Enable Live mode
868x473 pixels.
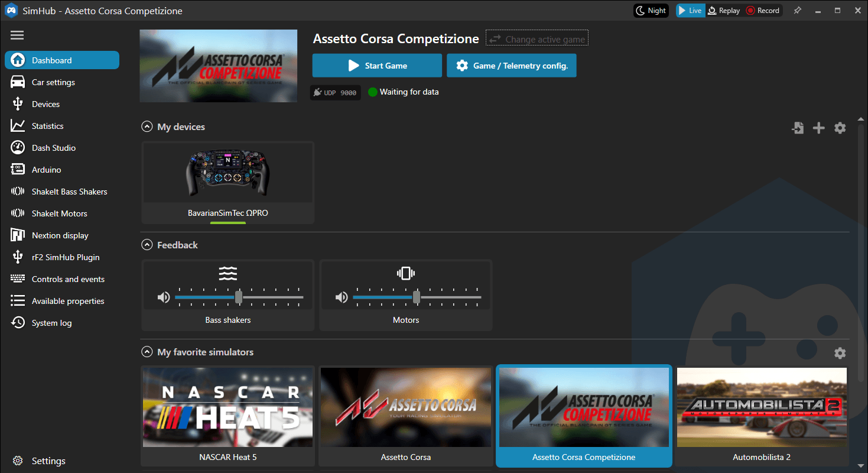[690, 11]
